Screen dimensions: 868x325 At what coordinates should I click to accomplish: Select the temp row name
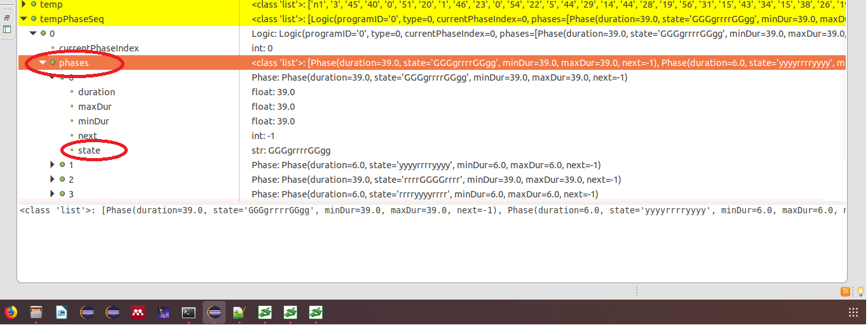point(51,4)
